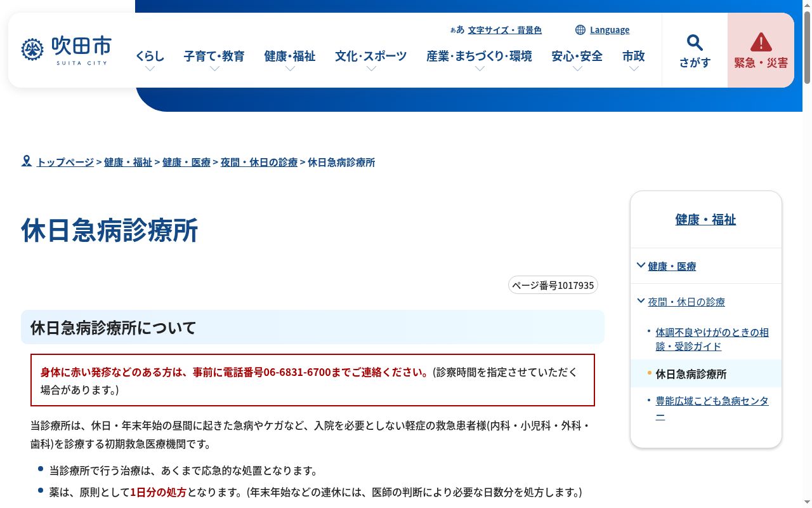
Task: Click the ページ番号1017935 label
Action: (553, 285)
